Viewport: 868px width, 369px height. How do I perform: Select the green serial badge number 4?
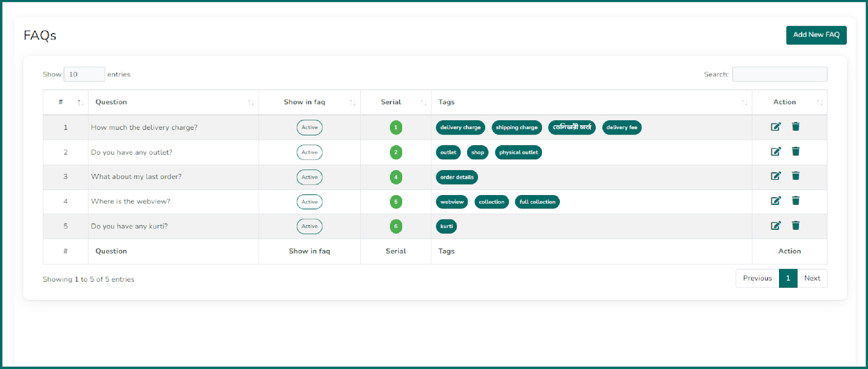tap(396, 177)
